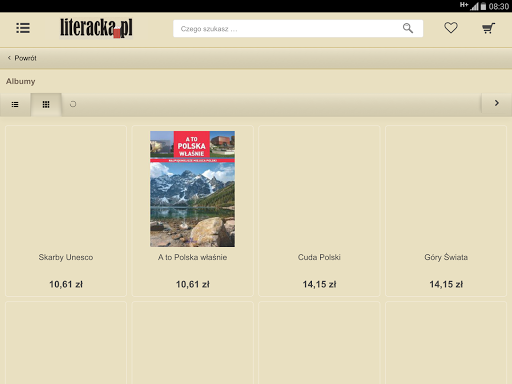Tap the signal strength status icon
Screen dimensions: 512x384
474,6
